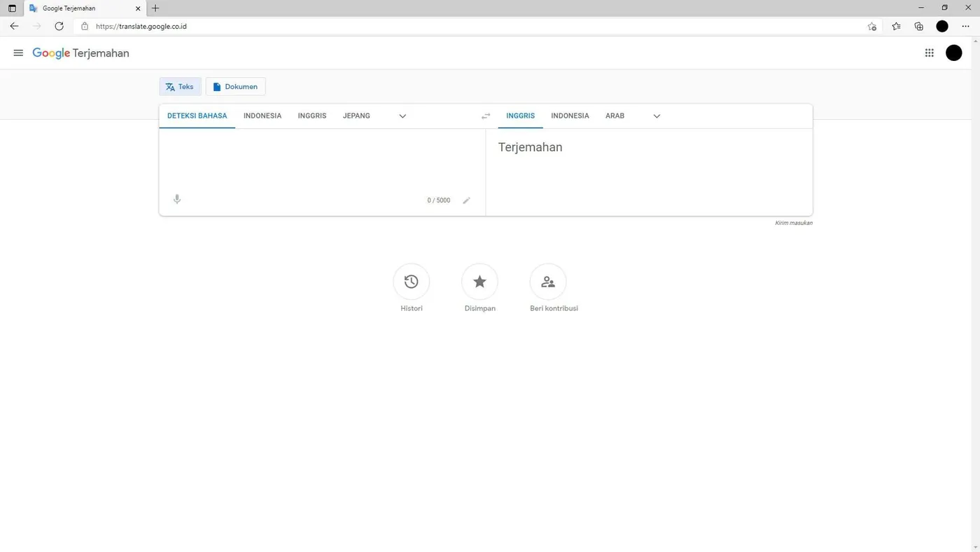Open the browser favorites list
Screen dimensions: 980x552
[x=896, y=27]
